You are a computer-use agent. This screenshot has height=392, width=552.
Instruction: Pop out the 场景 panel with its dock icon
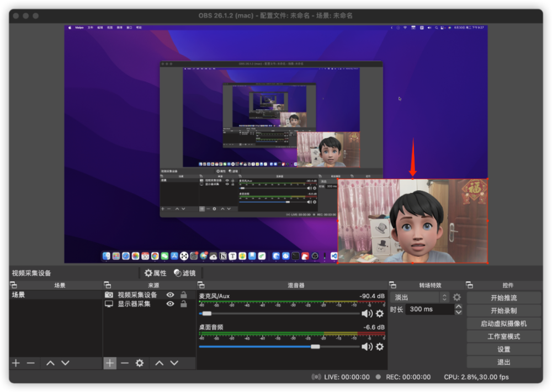14,285
